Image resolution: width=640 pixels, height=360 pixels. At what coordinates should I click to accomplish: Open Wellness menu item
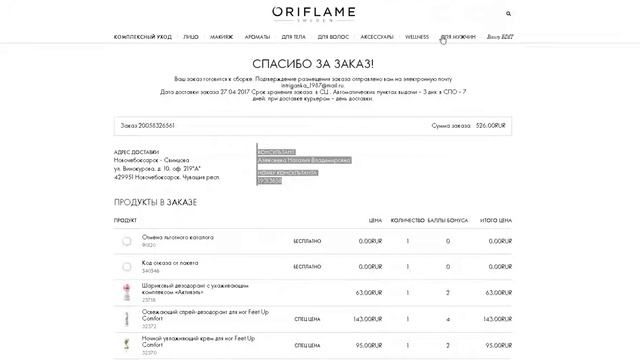tap(417, 37)
